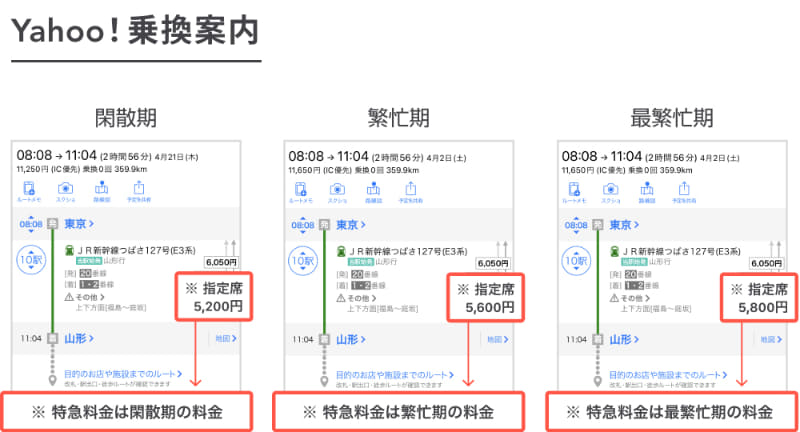
Task: Expand the 10駅 stops list in 最繁忙期 panel
Action: pyautogui.click(x=577, y=261)
